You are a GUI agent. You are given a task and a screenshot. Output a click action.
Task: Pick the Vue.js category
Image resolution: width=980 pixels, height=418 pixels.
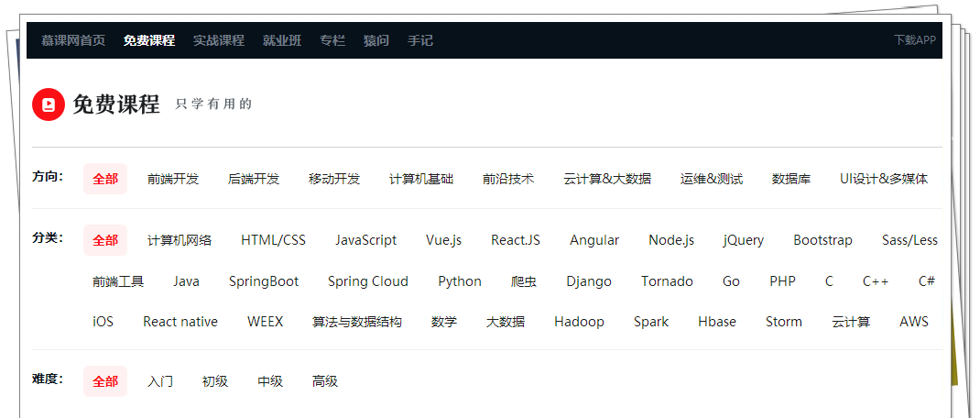(x=444, y=240)
